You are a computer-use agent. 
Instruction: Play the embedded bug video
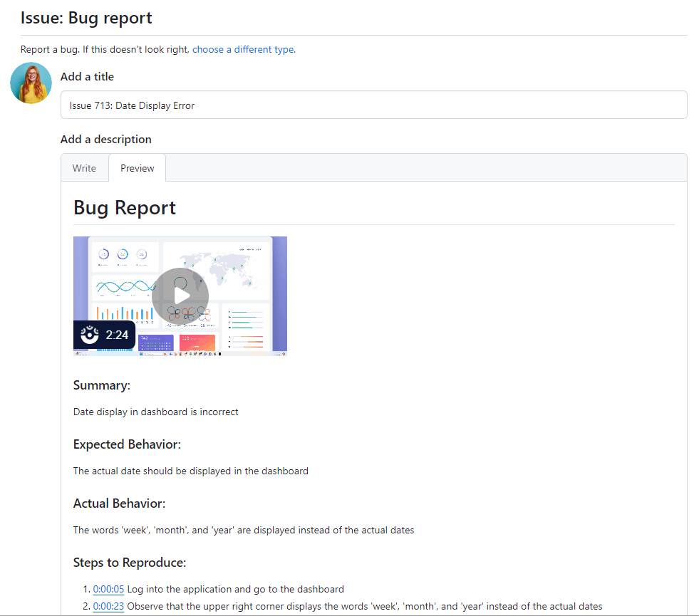[180, 296]
